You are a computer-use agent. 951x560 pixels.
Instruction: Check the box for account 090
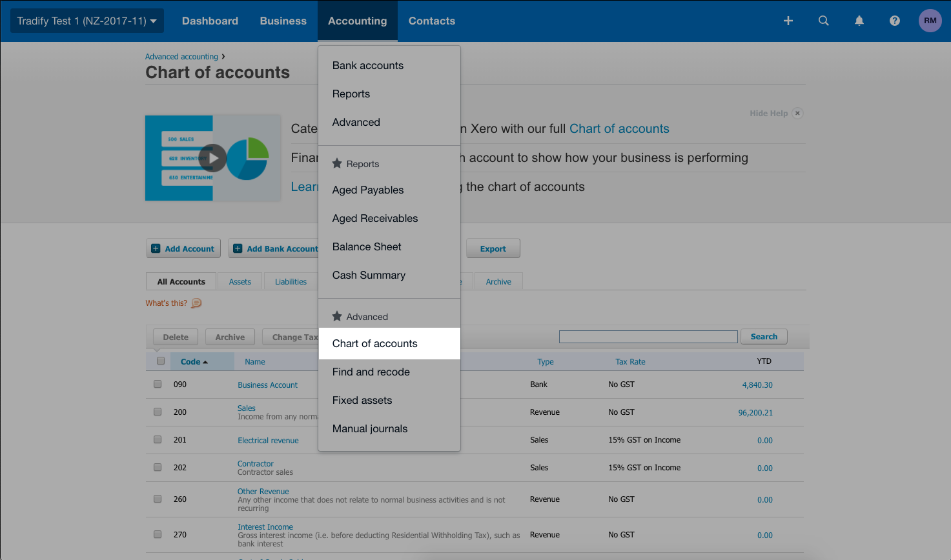(158, 385)
